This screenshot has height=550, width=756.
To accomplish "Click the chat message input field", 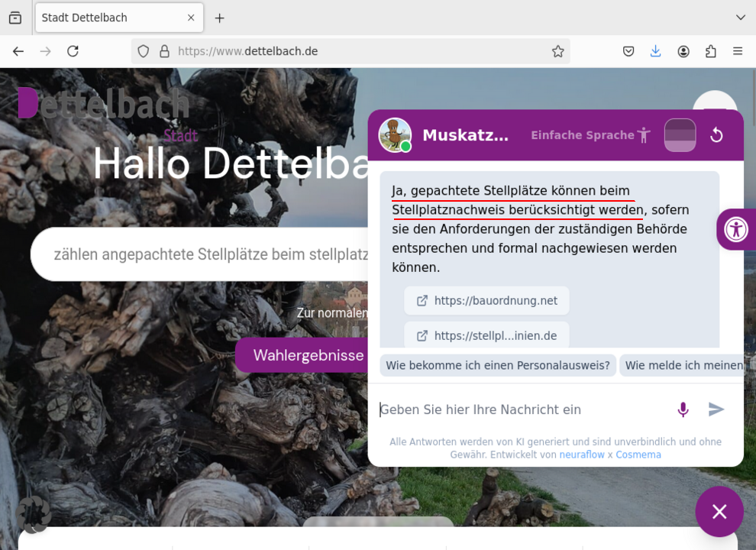I will pos(496,409).
